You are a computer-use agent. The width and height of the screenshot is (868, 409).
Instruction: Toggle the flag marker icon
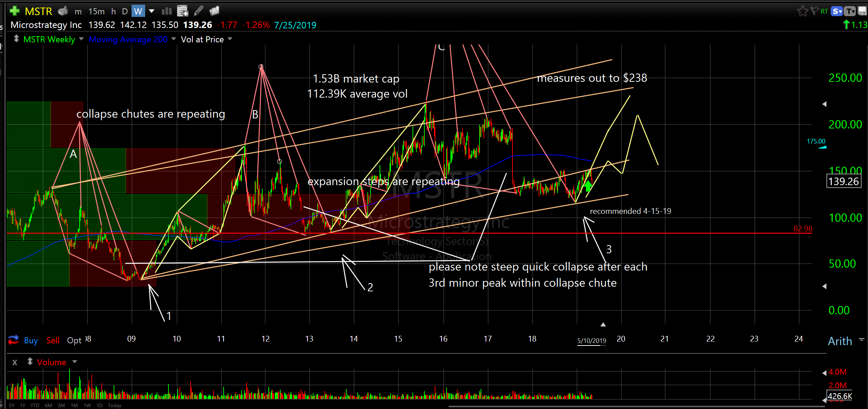point(814,11)
